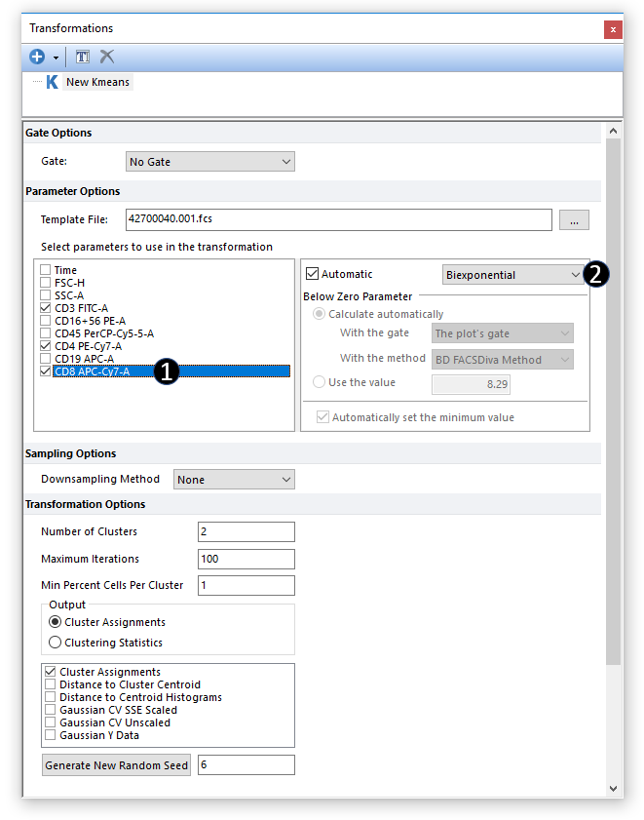
Task: Uncheck the Automatic scaling checkbox
Action: click(x=313, y=275)
